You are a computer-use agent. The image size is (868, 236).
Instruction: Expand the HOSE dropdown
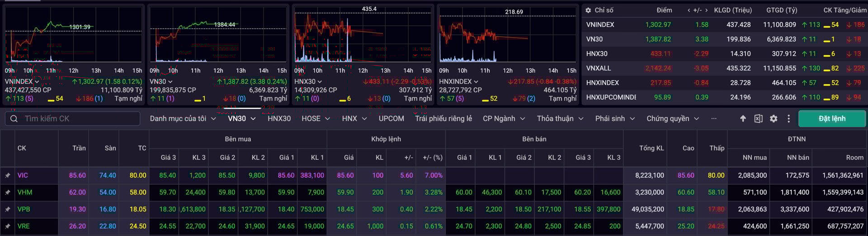[316, 119]
